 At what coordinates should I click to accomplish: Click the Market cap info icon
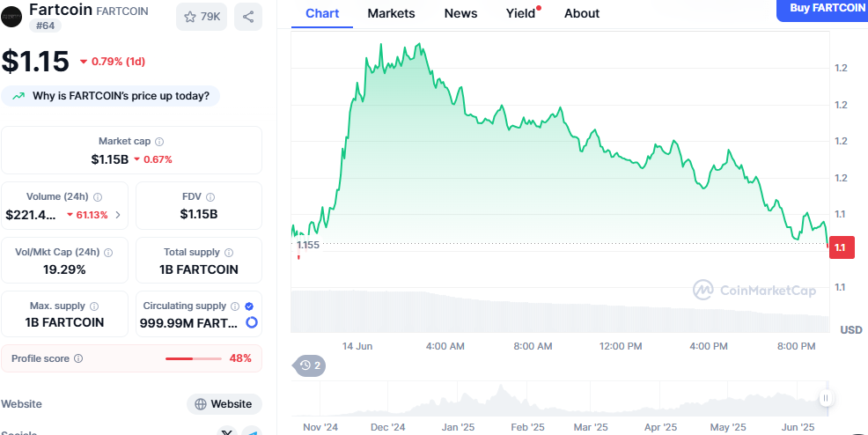click(159, 142)
